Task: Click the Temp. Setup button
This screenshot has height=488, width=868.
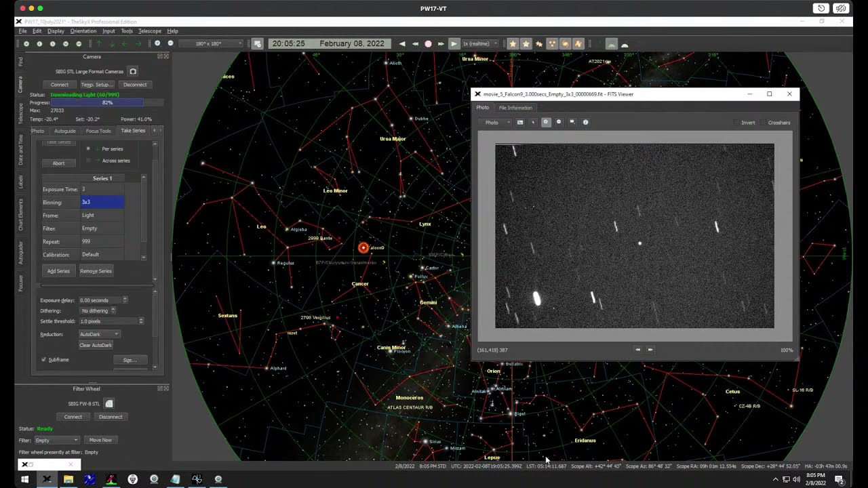Action: 96,85
